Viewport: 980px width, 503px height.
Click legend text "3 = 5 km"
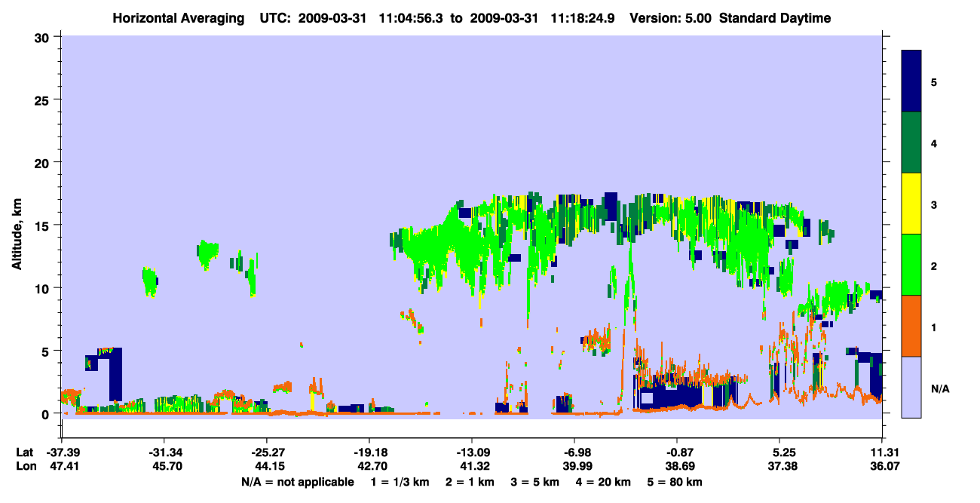coord(536,482)
